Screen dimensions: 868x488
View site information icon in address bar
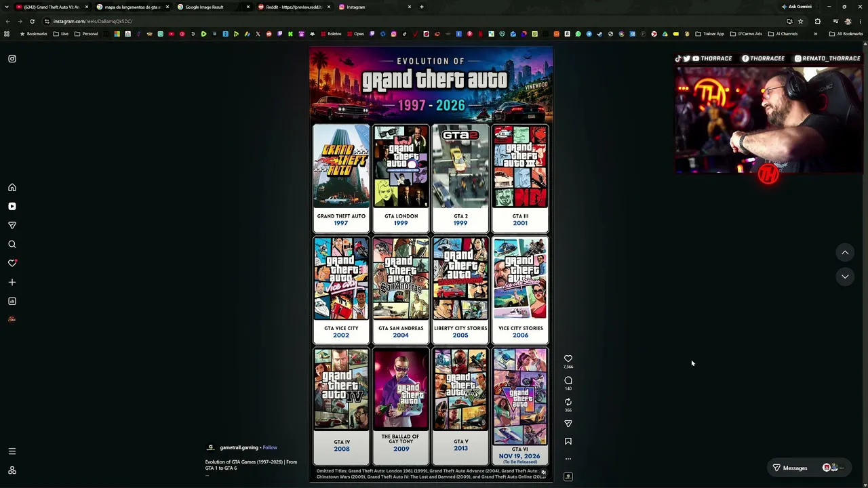point(47,21)
